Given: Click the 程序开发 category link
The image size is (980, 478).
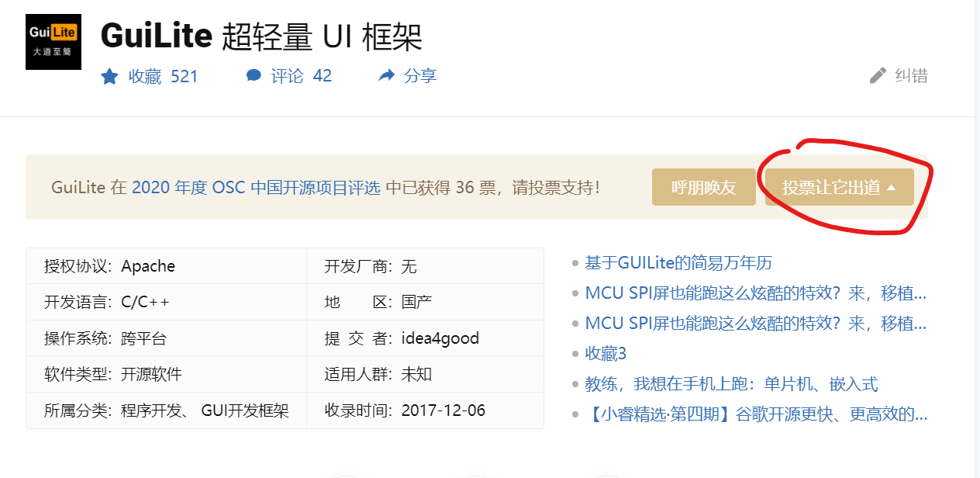Looking at the screenshot, I should point(151,410).
